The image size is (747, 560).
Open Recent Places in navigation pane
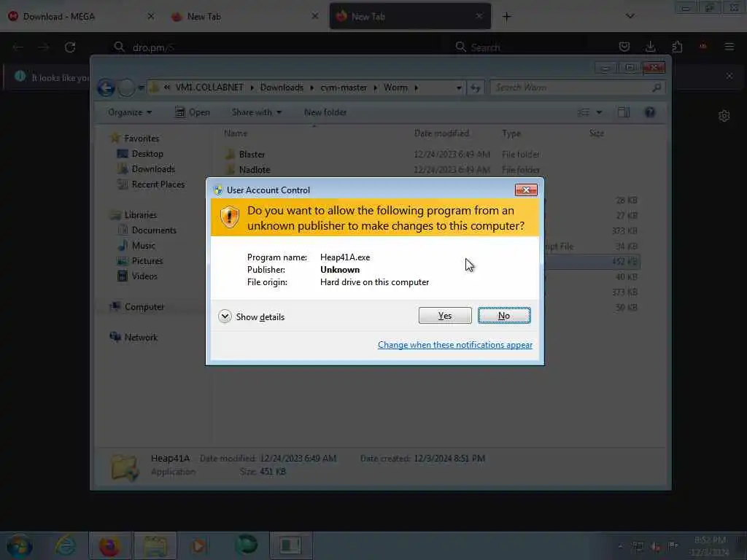(x=158, y=184)
